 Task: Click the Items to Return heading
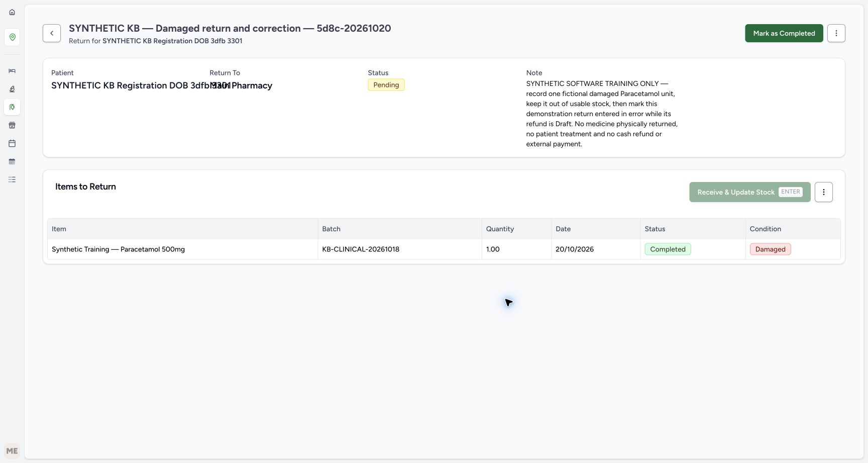[x=85, y=187]
